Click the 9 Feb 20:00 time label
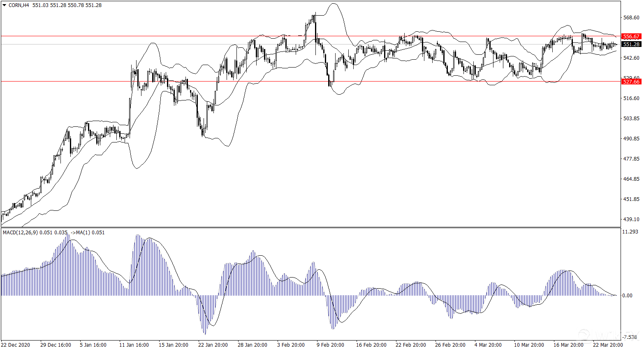The height and width of the screenshot is (350, 644). click(330, 345)
